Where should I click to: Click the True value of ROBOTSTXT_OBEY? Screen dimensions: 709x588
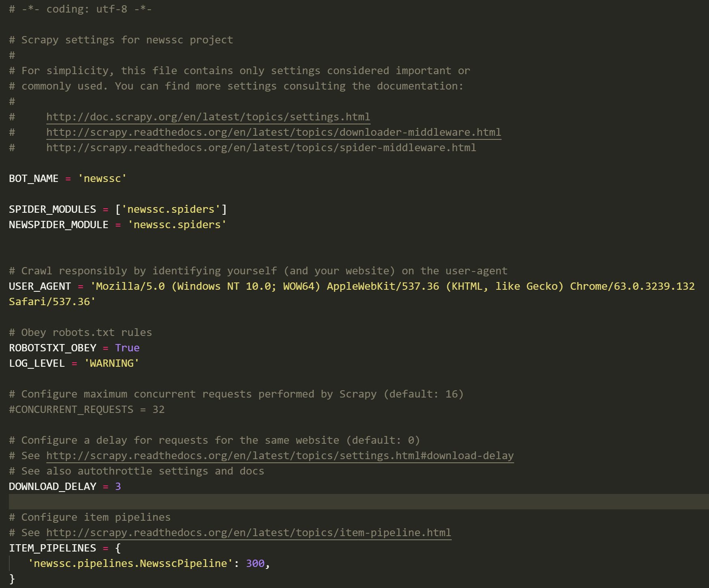click(x=127, y=348)
